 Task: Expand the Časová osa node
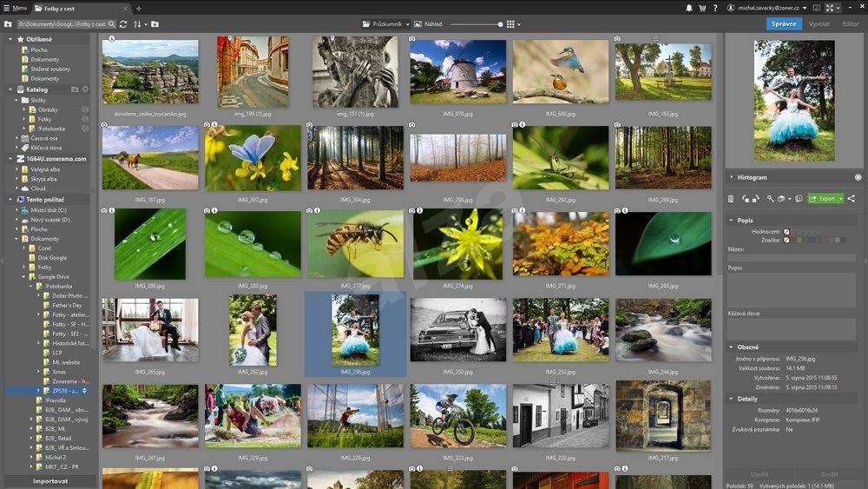click(17, 138)
